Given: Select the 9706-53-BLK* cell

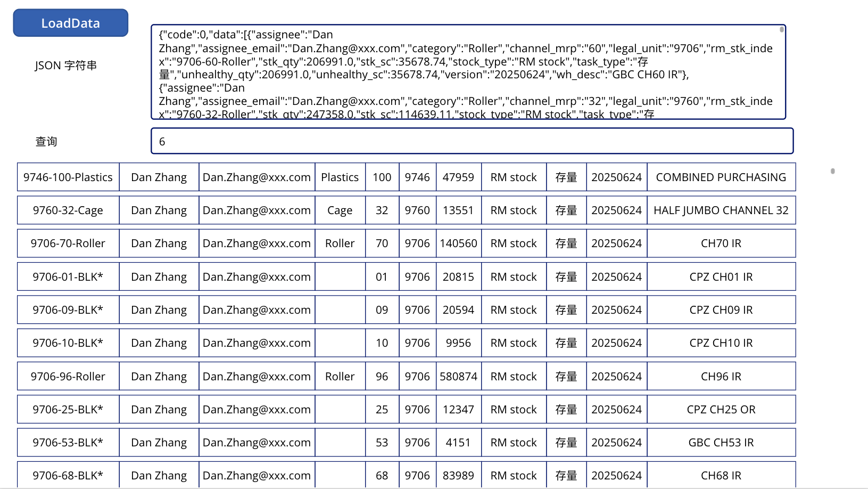Looking at the screenshot, I should 68,443.
